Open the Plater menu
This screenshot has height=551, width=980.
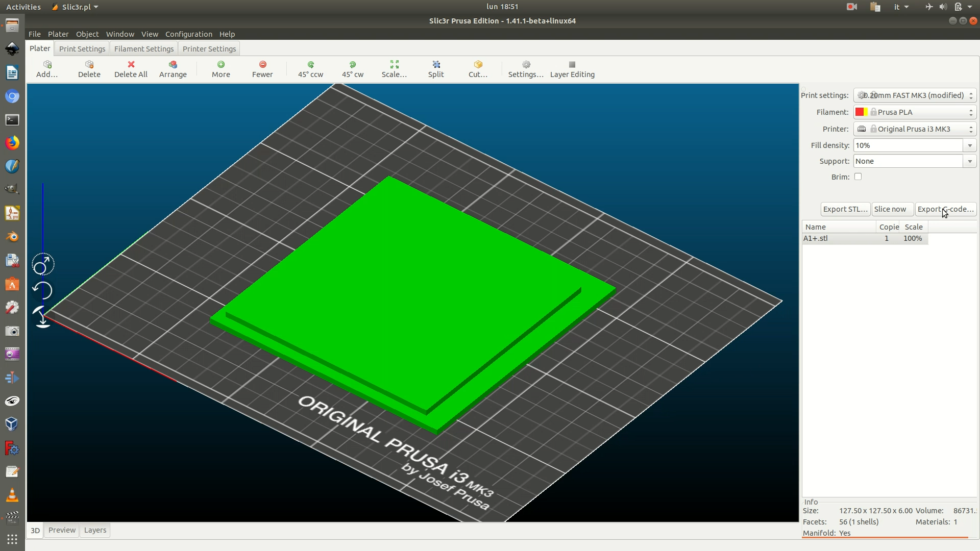pyautogui.click(x=58, y=34)
